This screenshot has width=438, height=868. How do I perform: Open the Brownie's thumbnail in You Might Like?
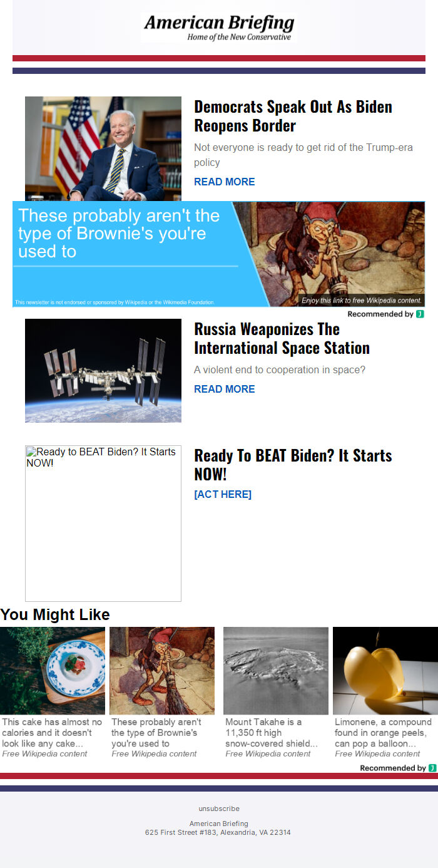tap(162, 671)
